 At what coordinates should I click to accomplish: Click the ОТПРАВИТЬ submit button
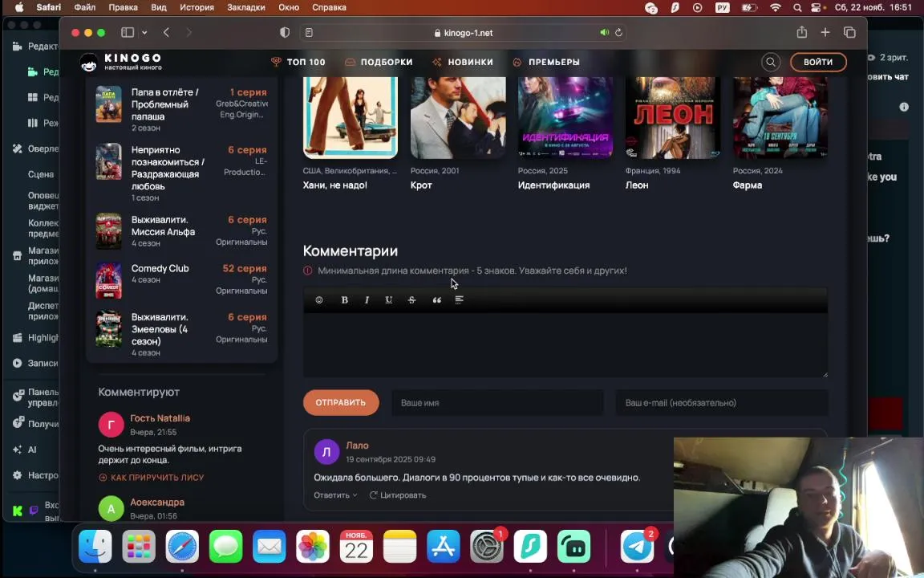pyautogui.click(x=341, y=402)
